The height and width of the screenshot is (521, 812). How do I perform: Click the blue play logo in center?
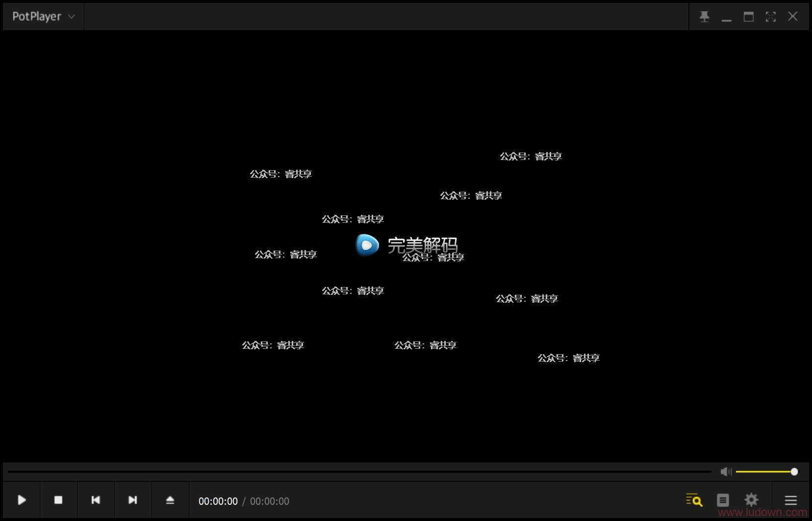click(367, 245)
